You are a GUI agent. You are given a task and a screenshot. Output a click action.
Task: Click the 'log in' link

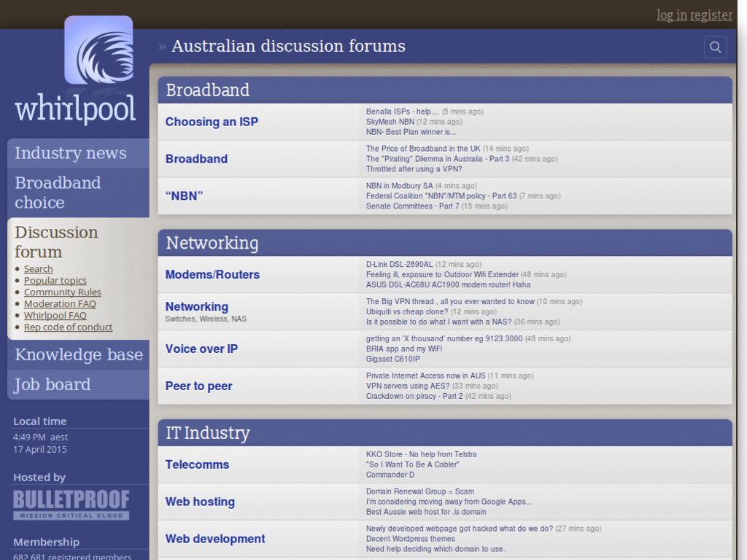pos(670,15)
